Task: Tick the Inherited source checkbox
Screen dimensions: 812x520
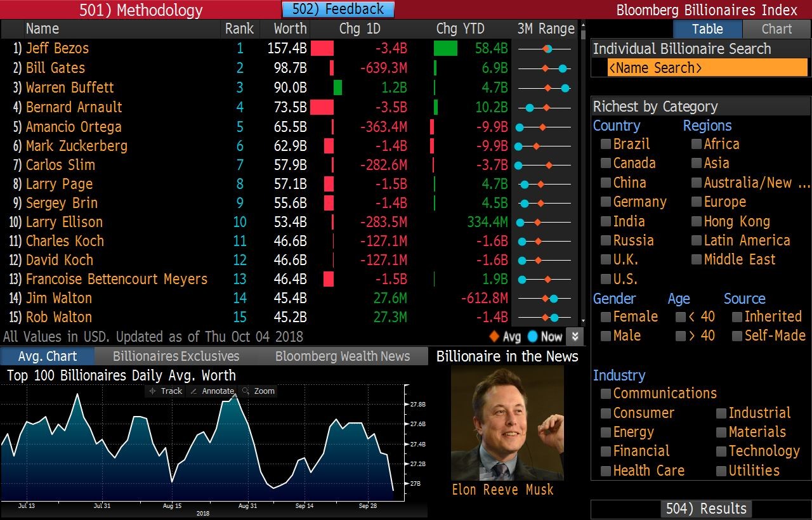Action: [737, 317]
